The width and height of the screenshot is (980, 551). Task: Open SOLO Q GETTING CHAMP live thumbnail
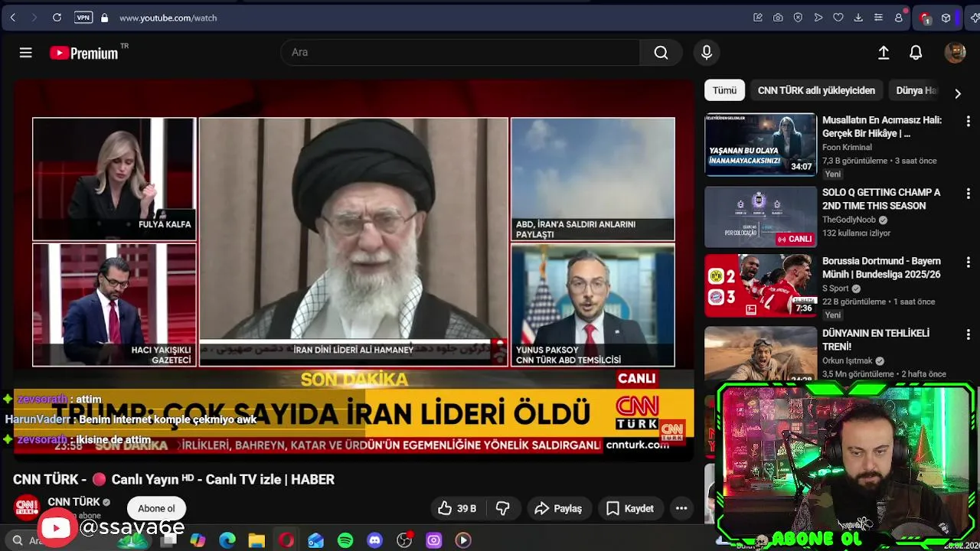click(760, 217)
